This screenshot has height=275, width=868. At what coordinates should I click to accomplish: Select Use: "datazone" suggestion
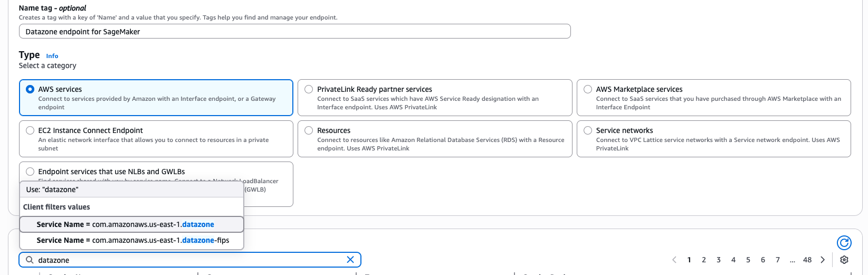click(131, 189)
